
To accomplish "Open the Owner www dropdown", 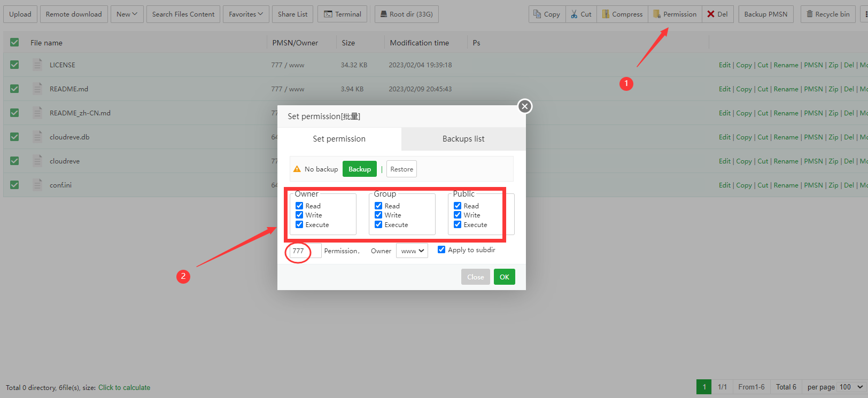I will tap(412, 251).
